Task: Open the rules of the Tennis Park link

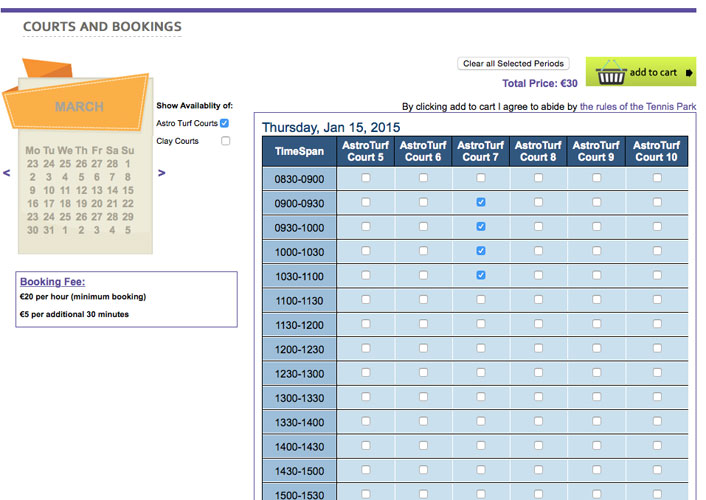Action: [x=638, y=107]
